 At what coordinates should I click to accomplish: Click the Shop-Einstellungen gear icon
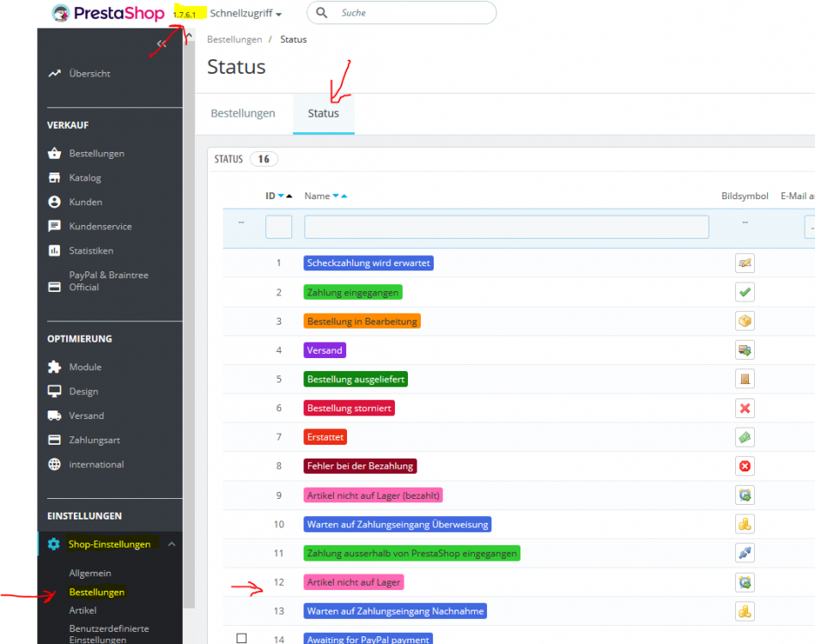(x=53, y=544)
